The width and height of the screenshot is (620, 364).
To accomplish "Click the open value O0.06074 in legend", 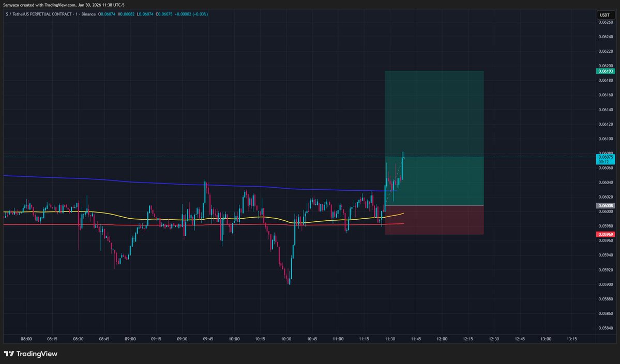I will pos(107,14).
